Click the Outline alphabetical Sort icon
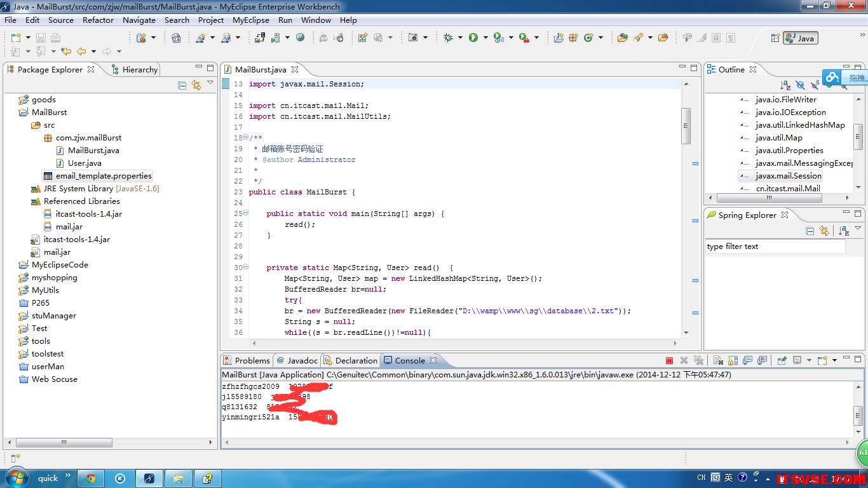868x488 pixels. pos(785,85)
